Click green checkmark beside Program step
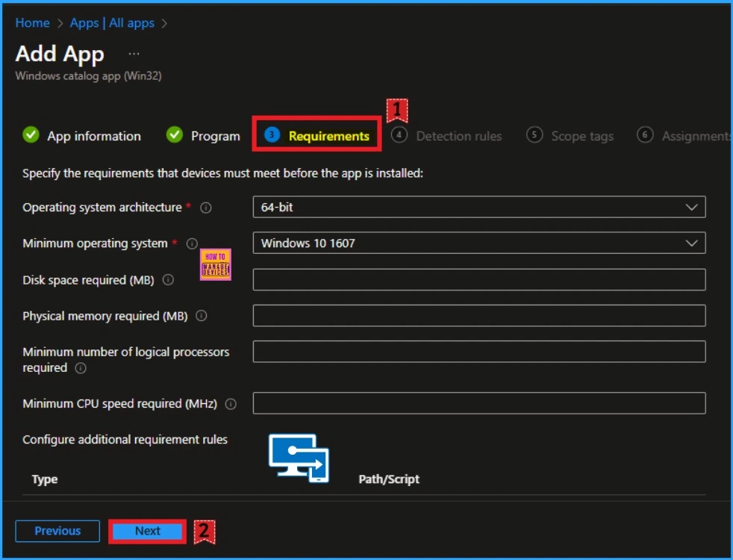Viewport: 733px width, 560px height. click(175, 135)
